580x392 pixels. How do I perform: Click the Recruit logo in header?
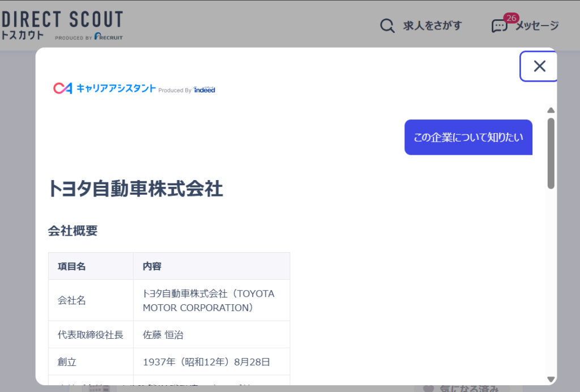coord(108,37)
